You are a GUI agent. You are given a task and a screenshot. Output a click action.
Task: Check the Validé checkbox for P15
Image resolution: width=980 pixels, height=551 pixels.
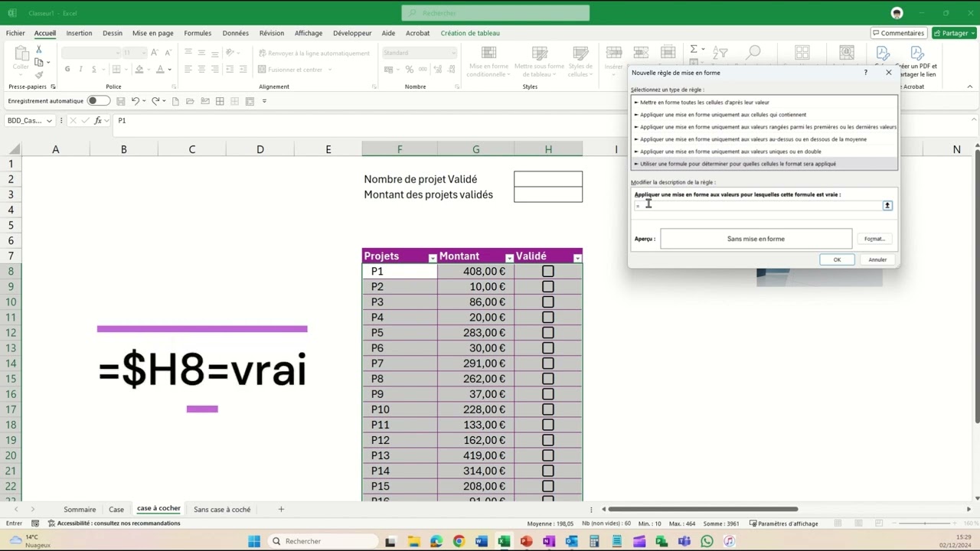point(547,486)
